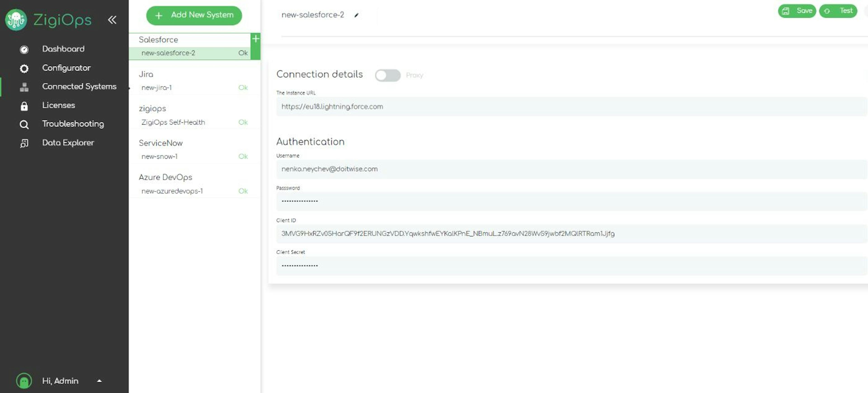The image size is (868, 393).
Task: Open the Dashboard section
Action: pyautogui.click(x=63, y=49)
